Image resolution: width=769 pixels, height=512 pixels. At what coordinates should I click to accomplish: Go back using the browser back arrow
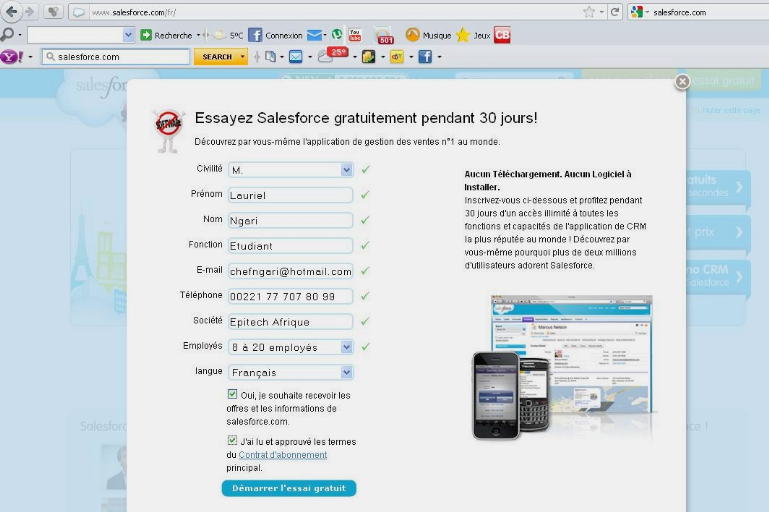coord(11,12)
